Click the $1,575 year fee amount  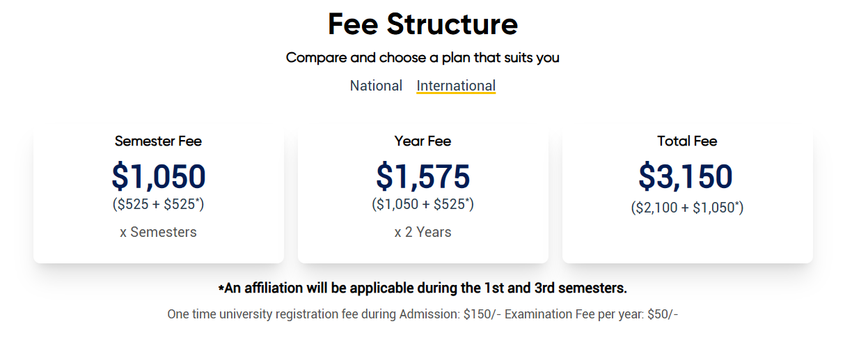click(x=423, y=176)
